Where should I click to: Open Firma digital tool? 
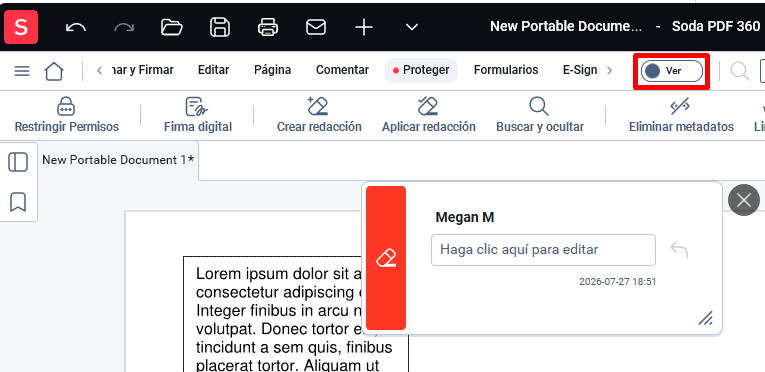click(x=198, y=115)
